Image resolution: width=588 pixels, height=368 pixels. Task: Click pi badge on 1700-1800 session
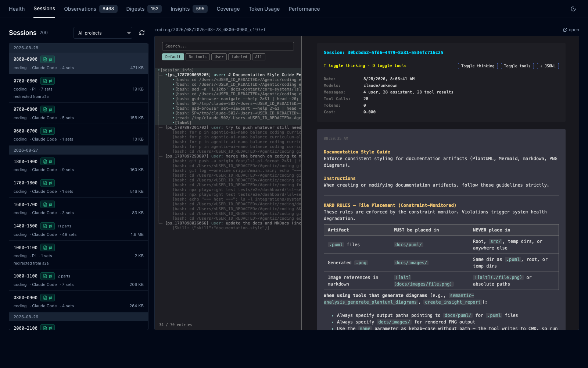pyautogui.click(x=48, y=183)
